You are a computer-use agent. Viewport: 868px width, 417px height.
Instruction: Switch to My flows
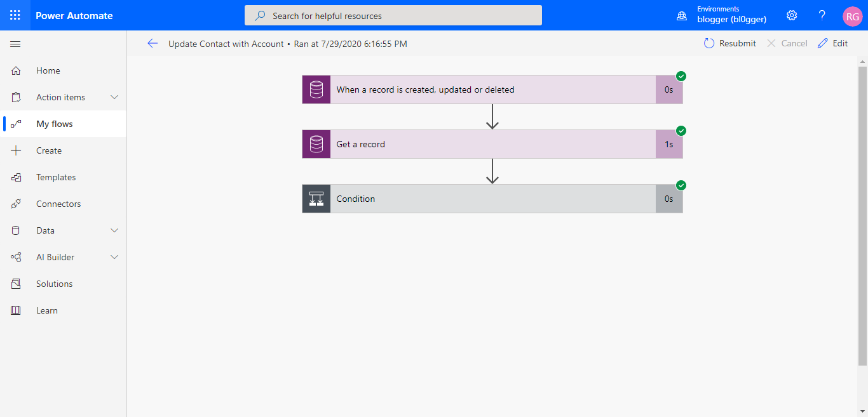point(54,124)
